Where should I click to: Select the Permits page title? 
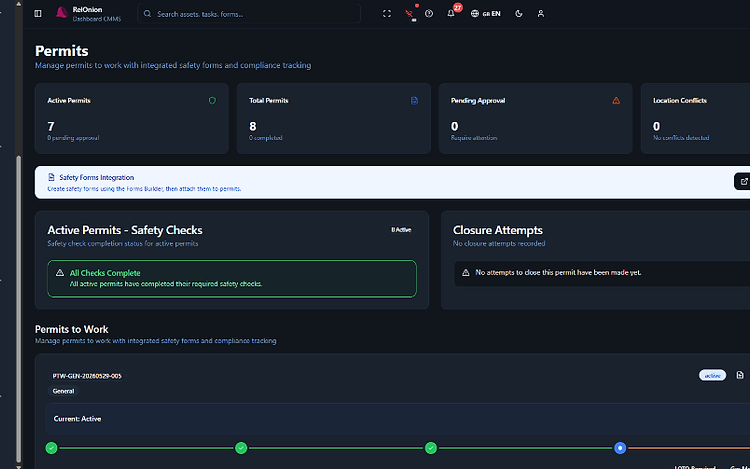(x=62, y=51)
